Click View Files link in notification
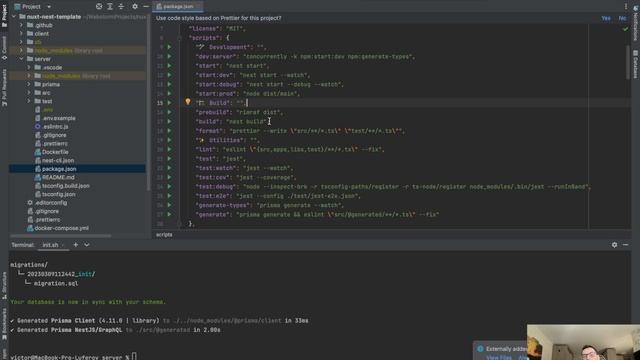Screen dimensions: 640x360 coord(499,358)
